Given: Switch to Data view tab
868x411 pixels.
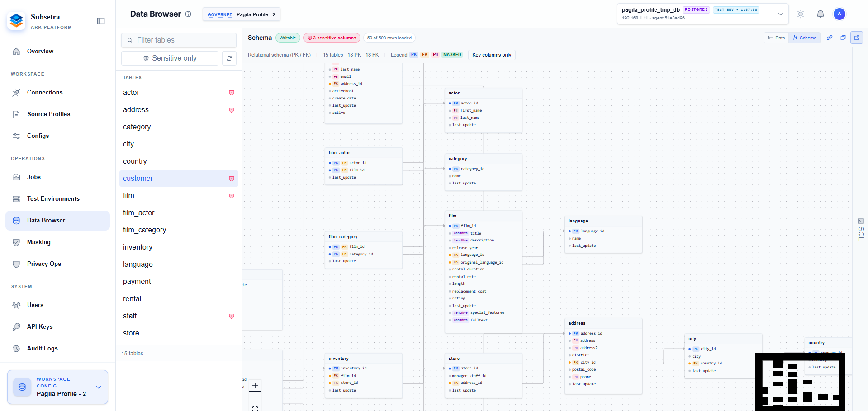Looking at the screenshot, I should [777, 38].
